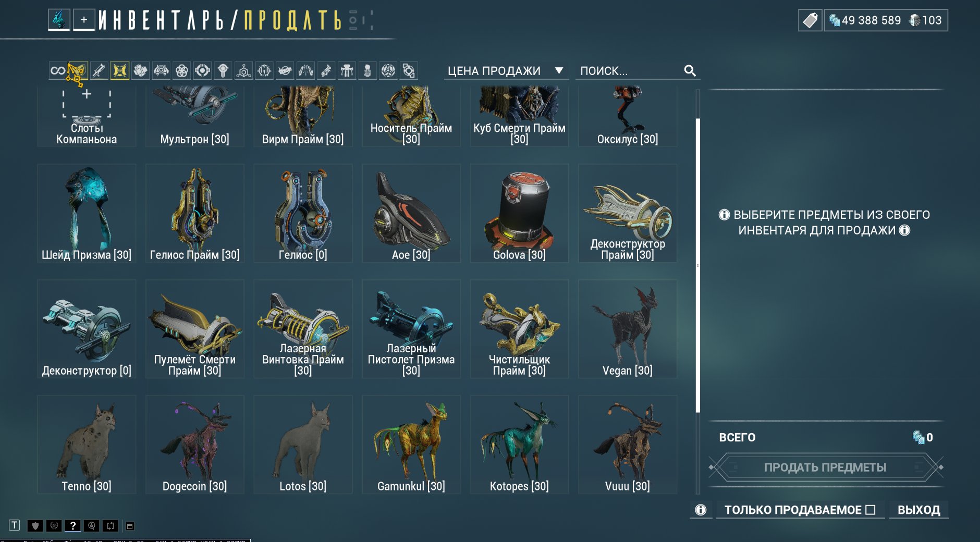This screenshot has height=542, width=980.
Task: Open the question mark chat tab
Action: (72, 525)
